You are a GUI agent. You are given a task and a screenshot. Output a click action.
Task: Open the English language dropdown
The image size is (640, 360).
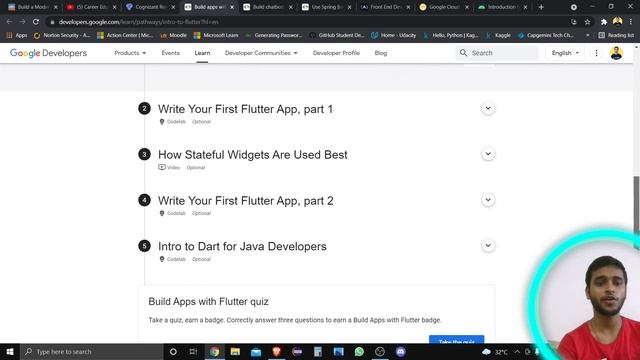pos(565,53)
